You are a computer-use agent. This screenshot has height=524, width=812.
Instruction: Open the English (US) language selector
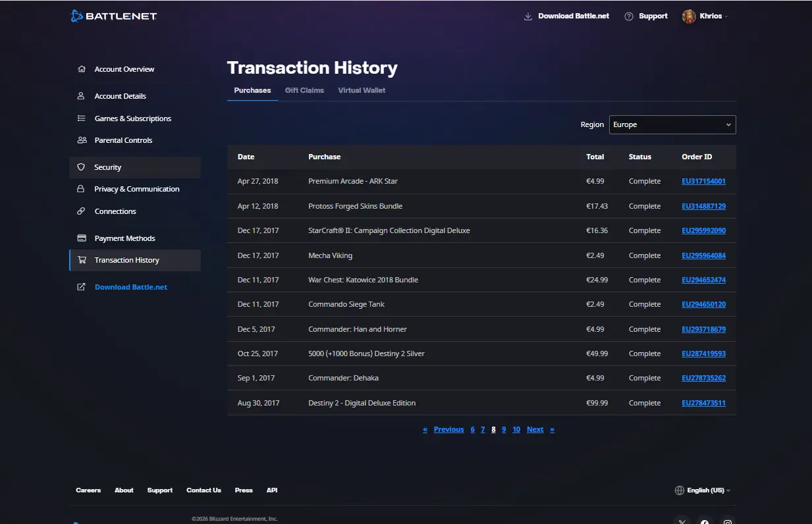[703, 490]
